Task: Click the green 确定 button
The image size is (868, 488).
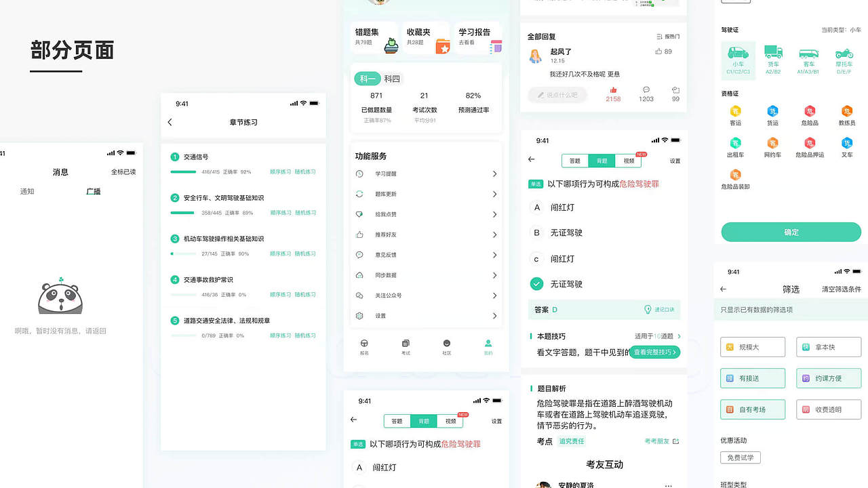Action: pos(791,232)
